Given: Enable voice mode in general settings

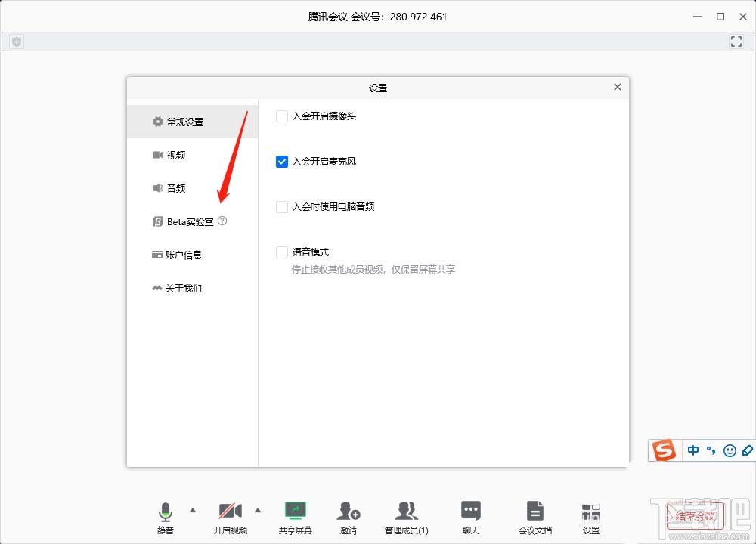Looking at the screenshot, I should 281,252.
